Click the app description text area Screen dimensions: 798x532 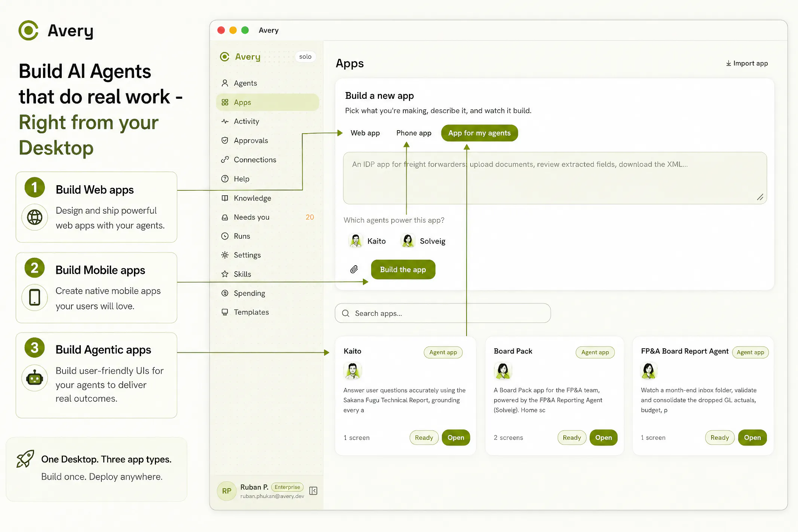555,178
